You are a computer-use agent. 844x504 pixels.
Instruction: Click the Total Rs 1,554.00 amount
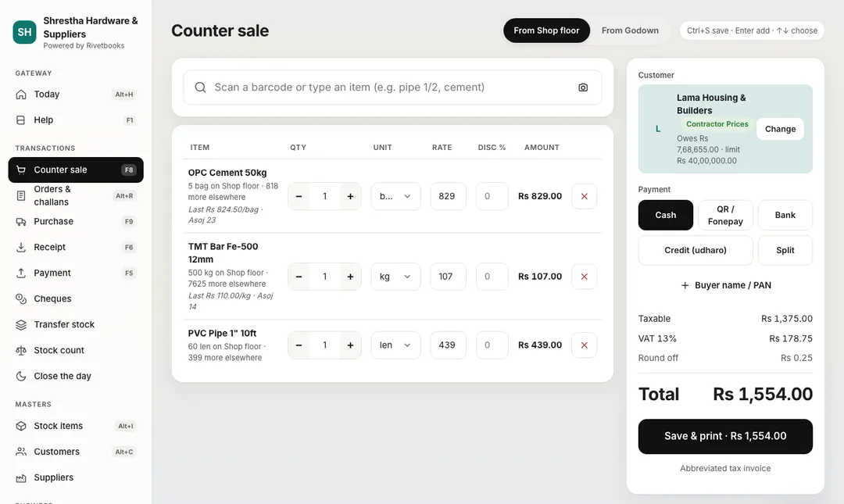[763, 394]
